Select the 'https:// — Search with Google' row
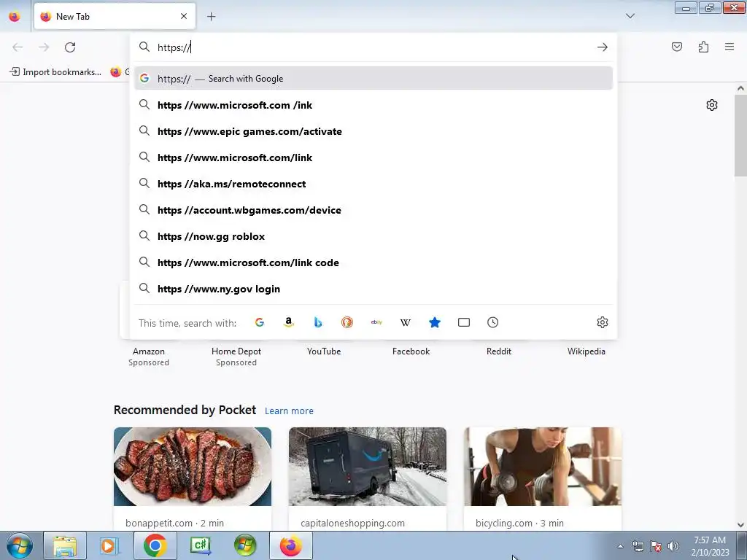Screen dimensions: 747x560 373,79
